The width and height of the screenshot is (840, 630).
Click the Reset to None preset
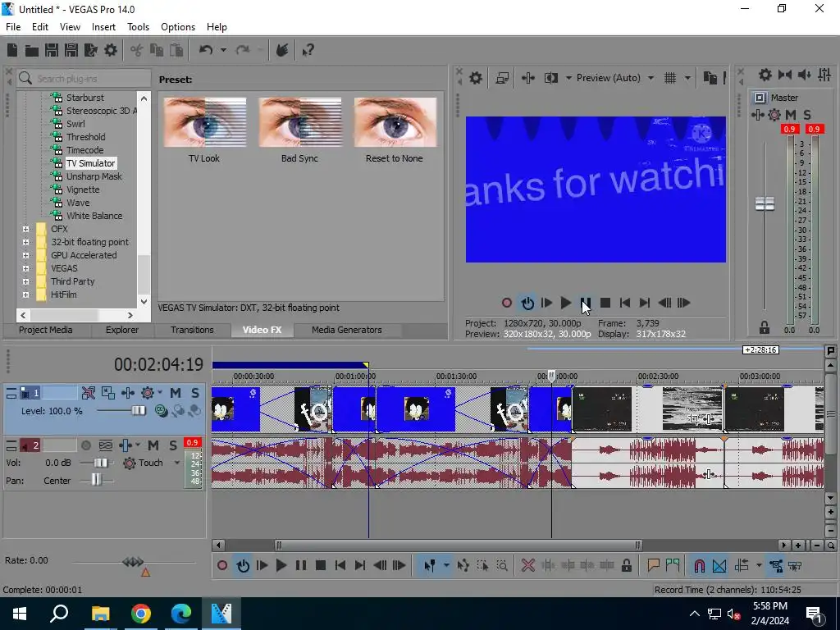pyautogui.click(x=395, y=122)
